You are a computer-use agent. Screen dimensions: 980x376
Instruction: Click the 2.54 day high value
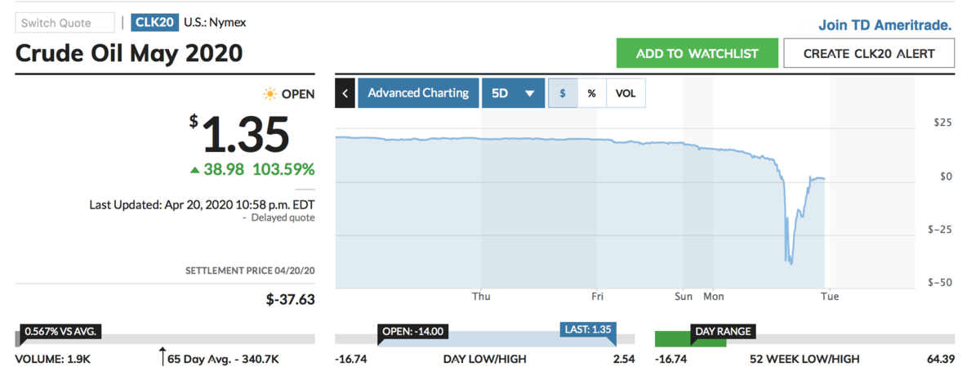click(623, 358)
